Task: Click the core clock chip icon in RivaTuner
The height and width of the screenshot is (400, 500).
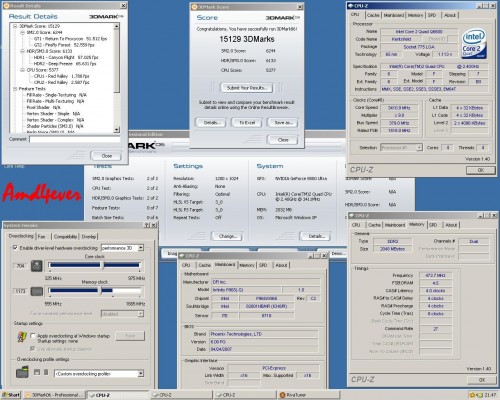Action: click(x=37, y=266)
